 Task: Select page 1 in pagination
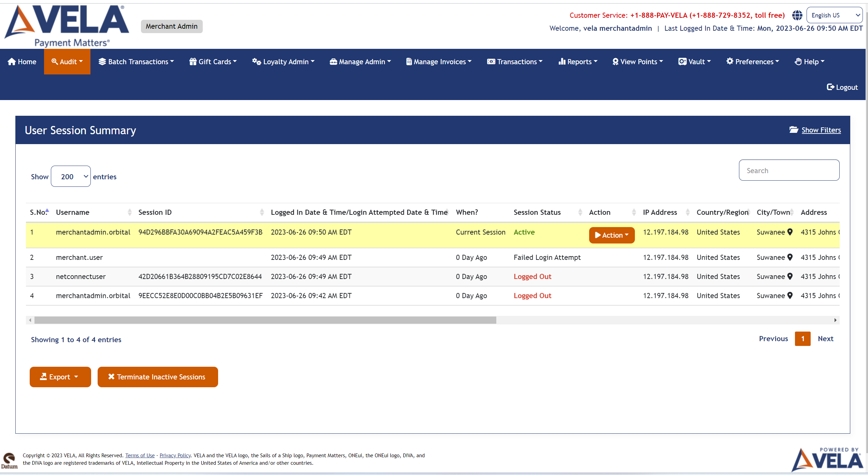(x=802, y=338)
